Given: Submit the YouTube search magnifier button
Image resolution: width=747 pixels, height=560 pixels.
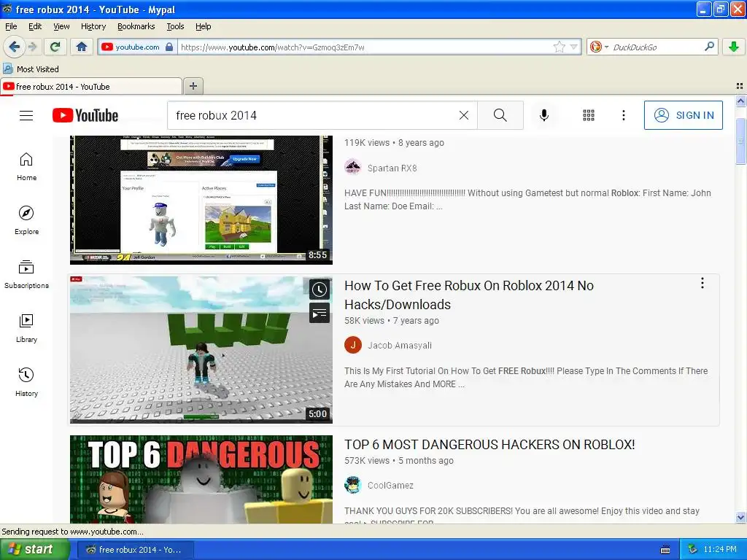Looking at the screenshot, I should point(500,115).
